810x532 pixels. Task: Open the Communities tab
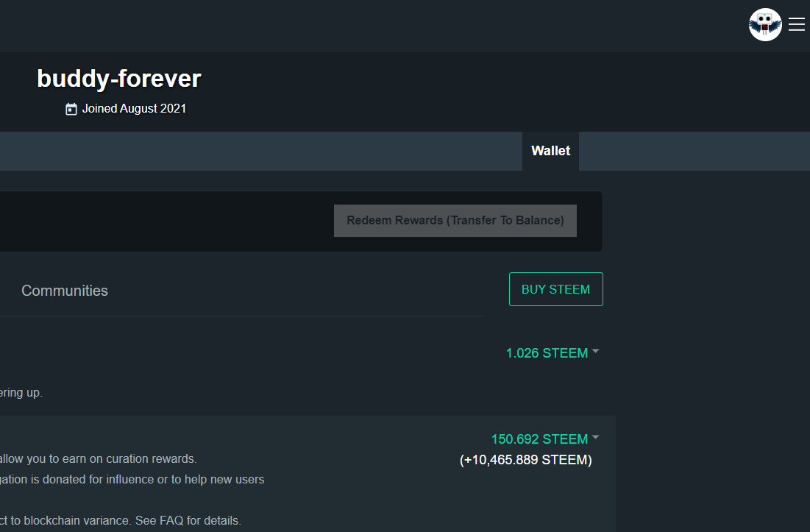[x=65, y=291]
